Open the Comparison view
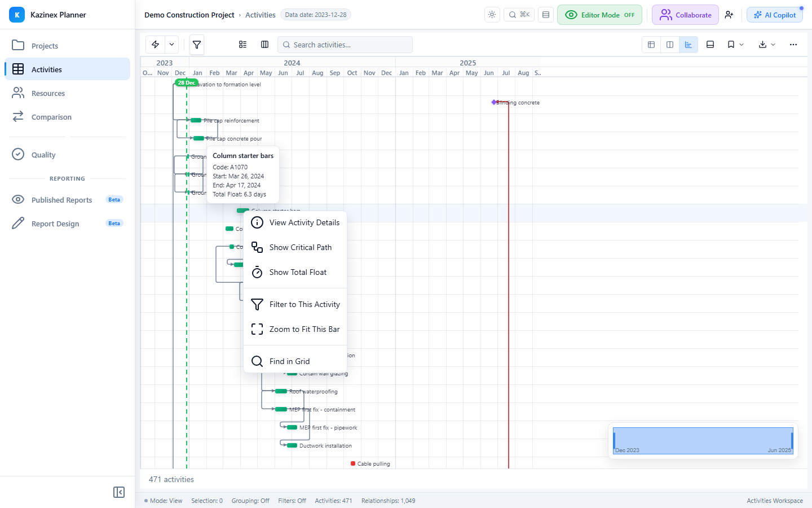Screen dimensions: 812x508 coord(67,117)
